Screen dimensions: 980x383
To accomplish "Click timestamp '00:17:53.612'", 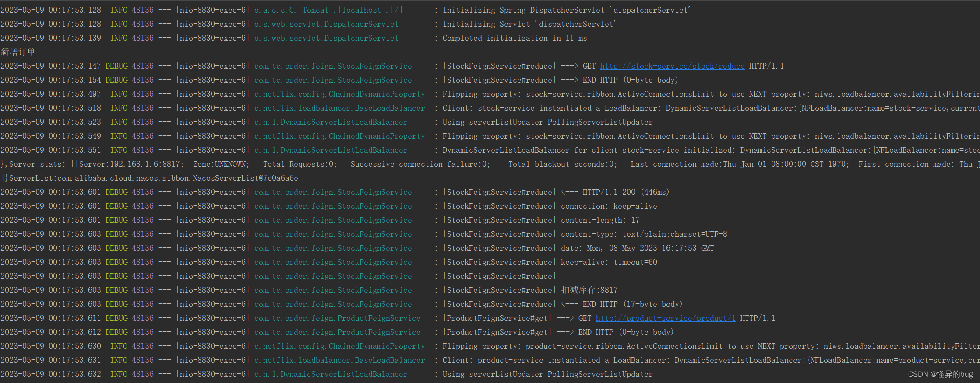I will (75, 332).
